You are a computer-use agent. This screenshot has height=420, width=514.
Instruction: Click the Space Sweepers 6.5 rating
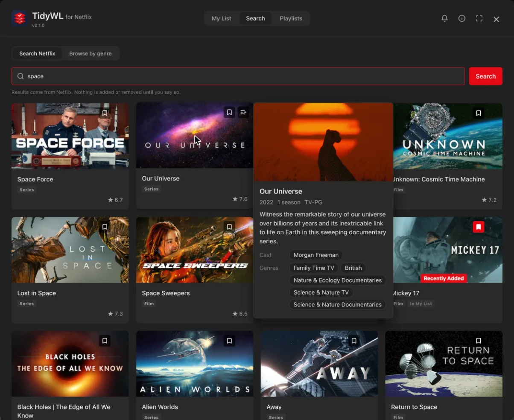[x=240, y=314]
